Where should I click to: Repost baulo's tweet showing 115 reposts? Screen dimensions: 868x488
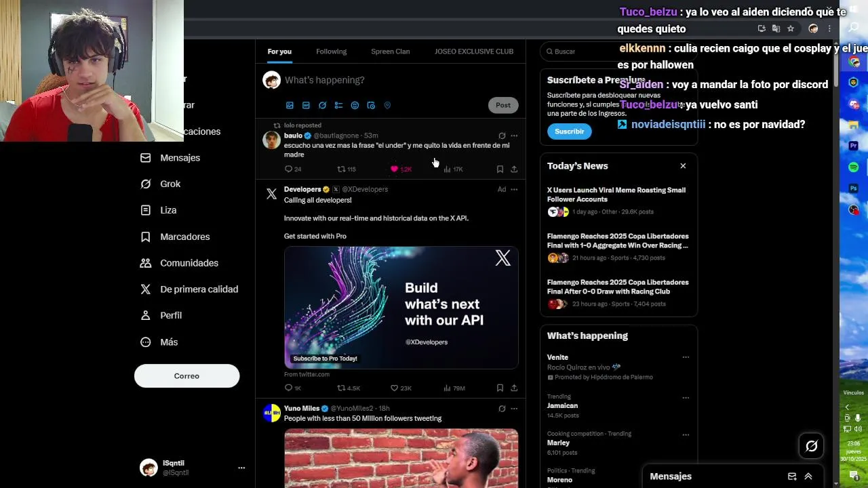point(346,169)
